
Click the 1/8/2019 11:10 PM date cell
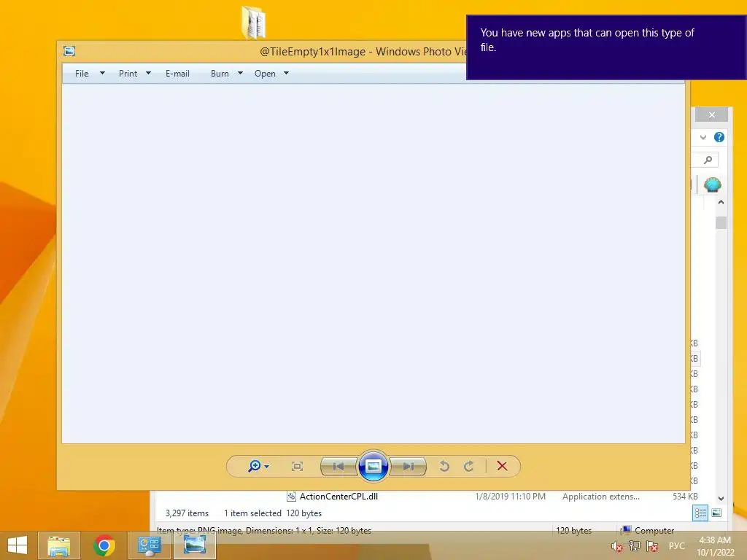click(510, 496)
